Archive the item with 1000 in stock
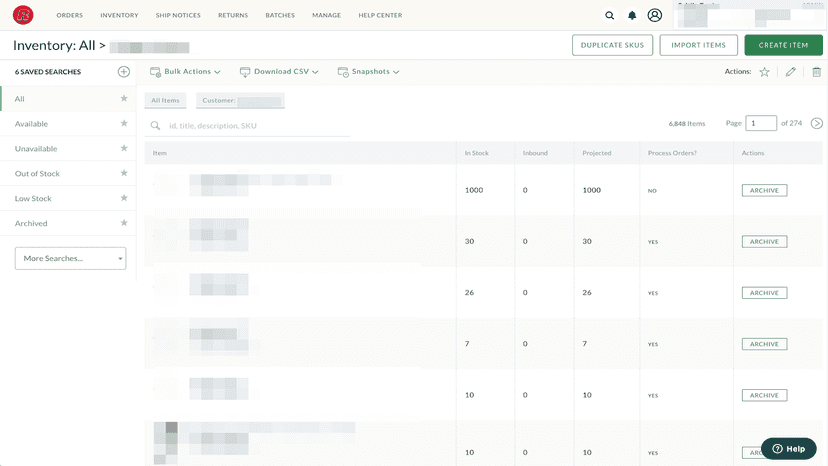This screenshot has width=828, height=466. tap(765, 190)
